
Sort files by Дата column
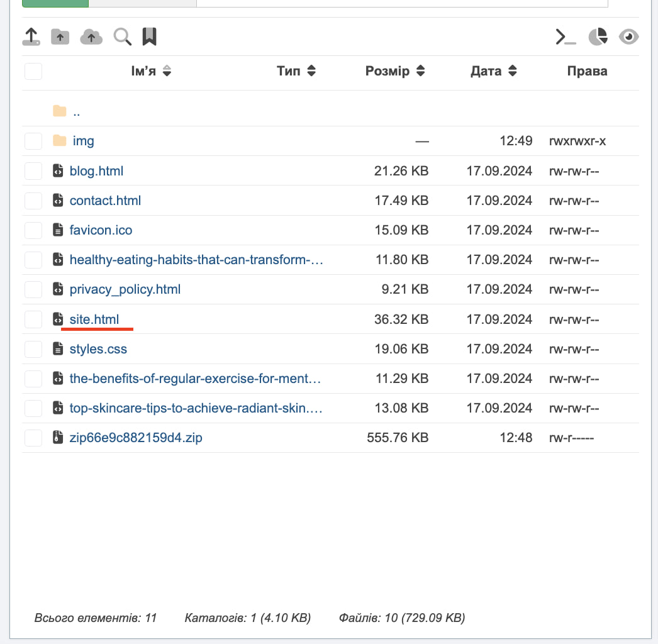[x=493, y=71]
